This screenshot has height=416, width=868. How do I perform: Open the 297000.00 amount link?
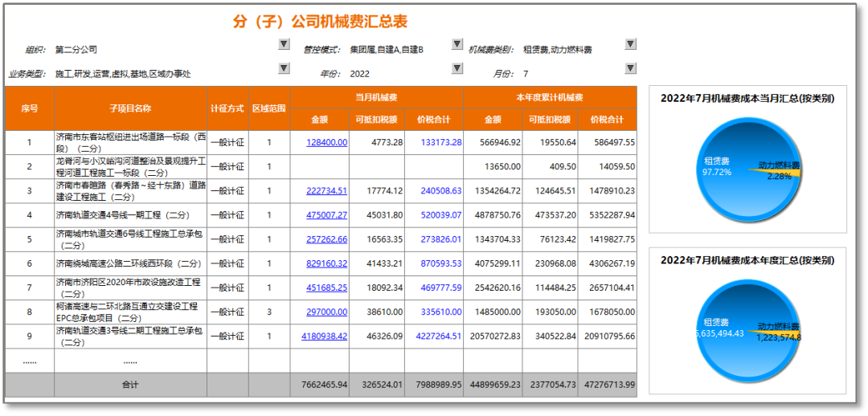326,312
